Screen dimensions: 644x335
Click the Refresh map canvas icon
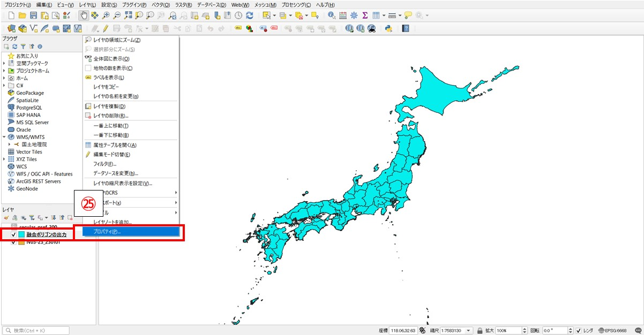click(x=250, y=16)
